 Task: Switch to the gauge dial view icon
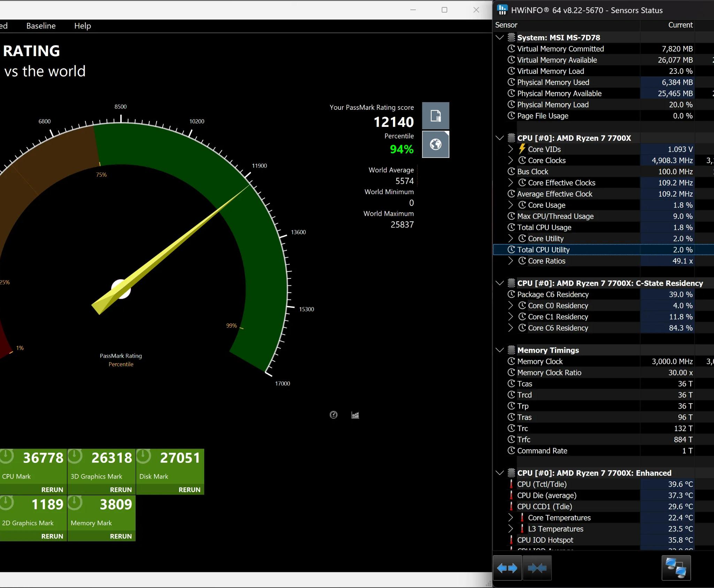333,415
